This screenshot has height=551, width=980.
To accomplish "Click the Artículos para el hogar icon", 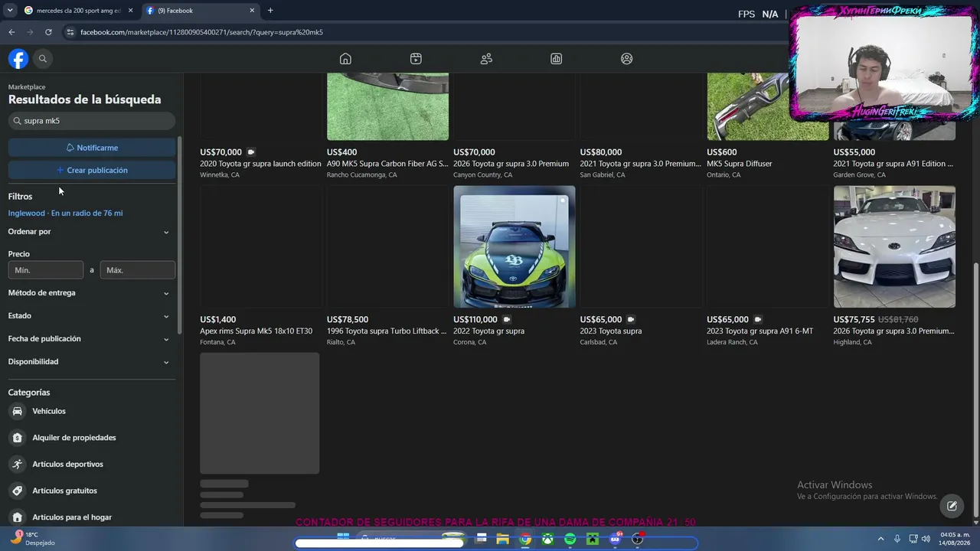I will tap(18, 517).
